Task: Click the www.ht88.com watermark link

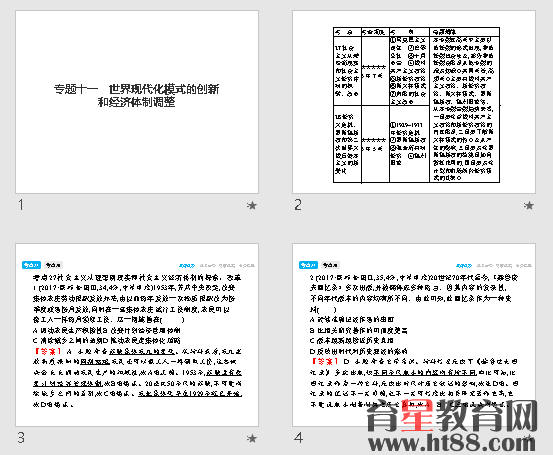Action: [x=451, y=442]
